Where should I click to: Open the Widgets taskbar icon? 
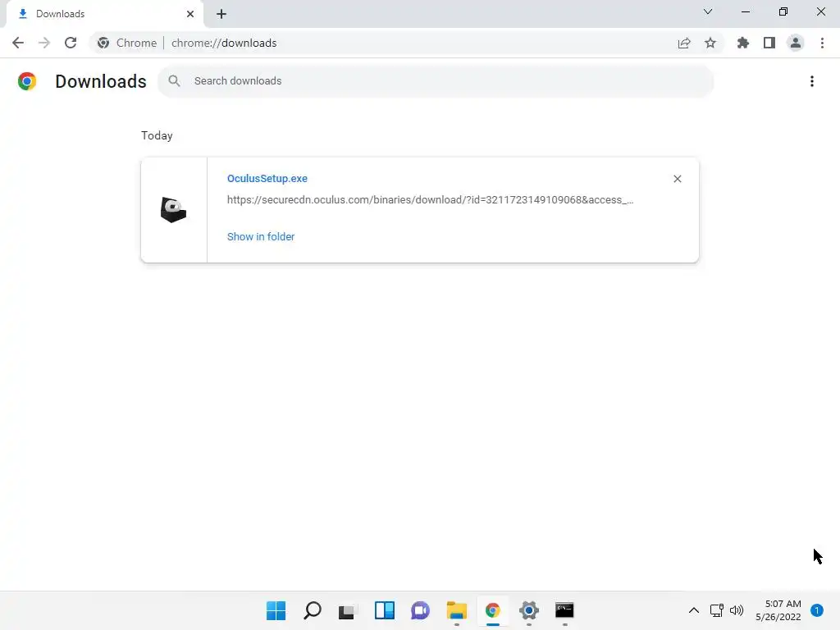385,610
